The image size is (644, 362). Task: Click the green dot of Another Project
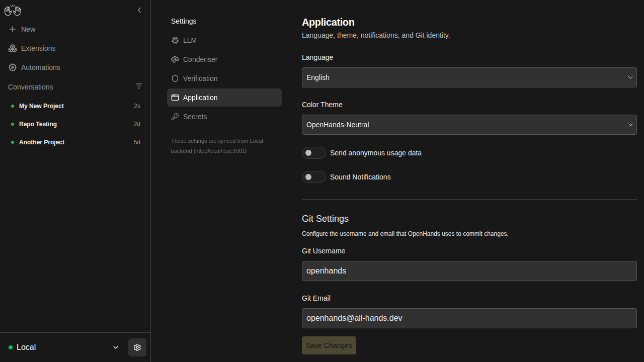pyautogui.click(x=13, y=142)
